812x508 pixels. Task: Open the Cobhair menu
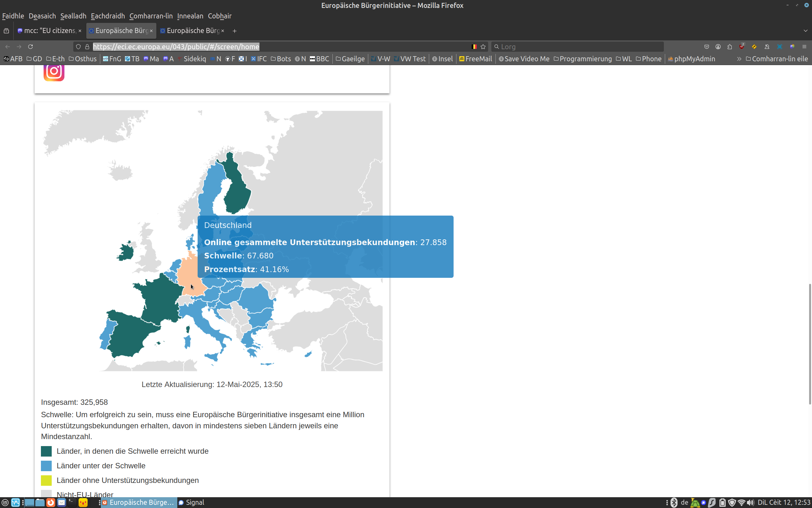pos(219,16)
